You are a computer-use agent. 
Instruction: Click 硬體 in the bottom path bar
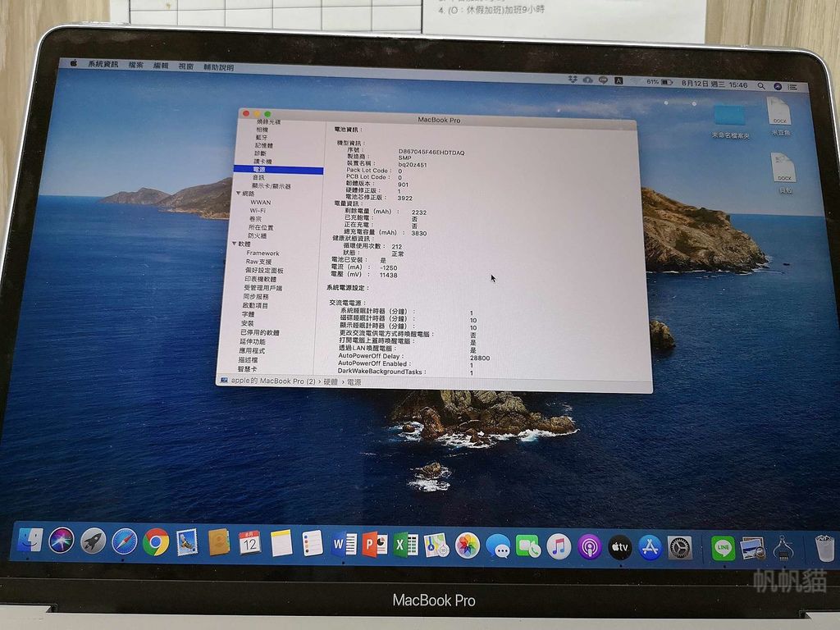point(331,382)
